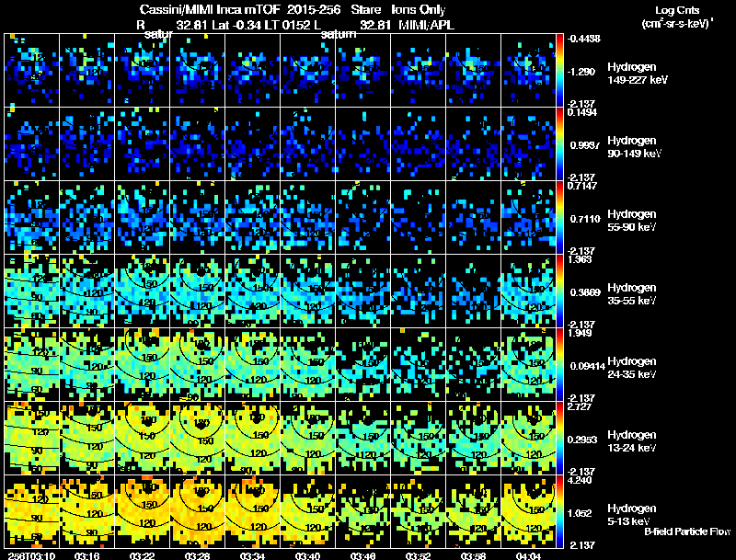Select the '03:22' time axis label
The width and height of the screenshot is (736, 560).
tap(143, 555)
